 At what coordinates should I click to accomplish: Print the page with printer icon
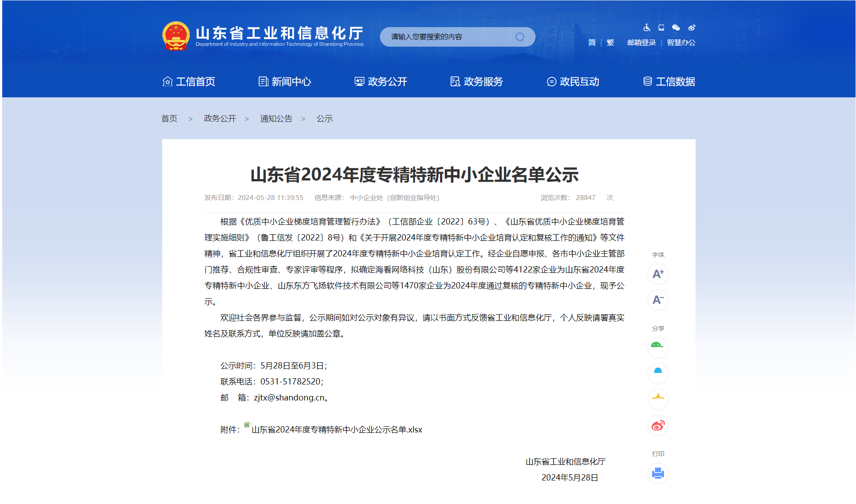[x=658, y=473]
